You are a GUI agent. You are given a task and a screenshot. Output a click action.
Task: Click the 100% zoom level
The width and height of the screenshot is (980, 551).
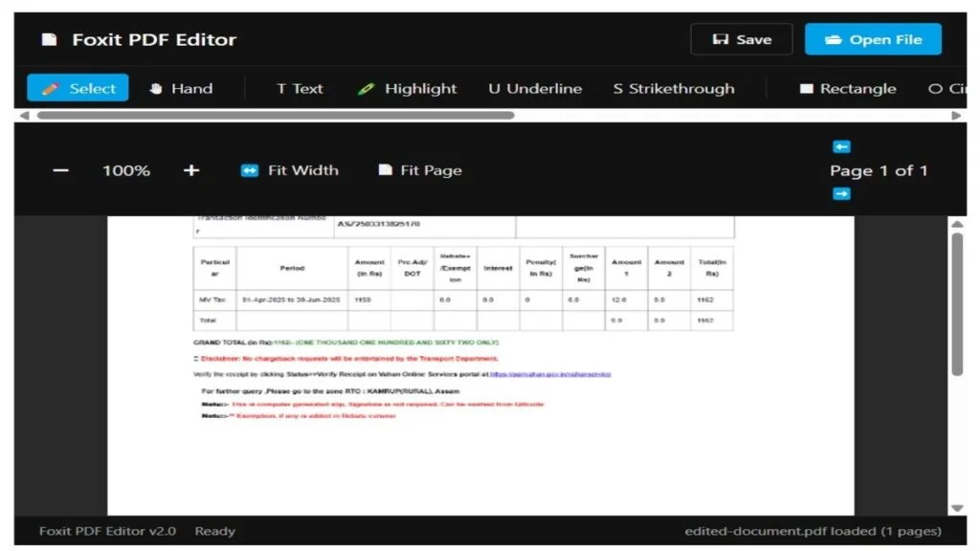coord(126,170)
